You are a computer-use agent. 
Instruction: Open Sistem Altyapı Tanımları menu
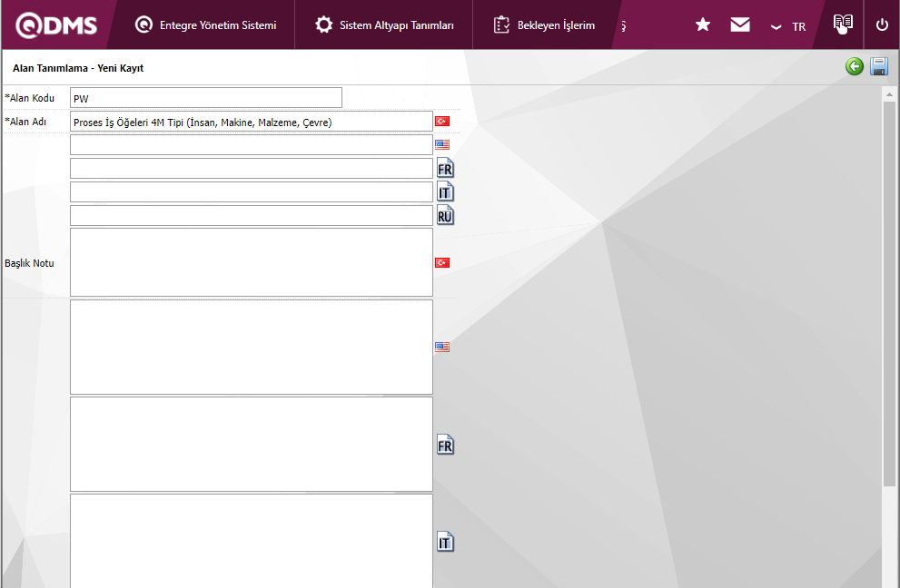click(x=384, y=25)
